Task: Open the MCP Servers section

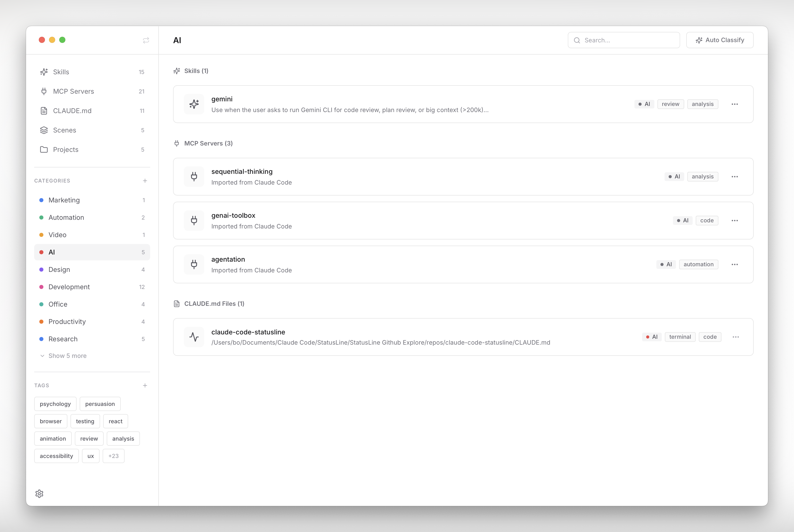Action: [x=73, y=91]
